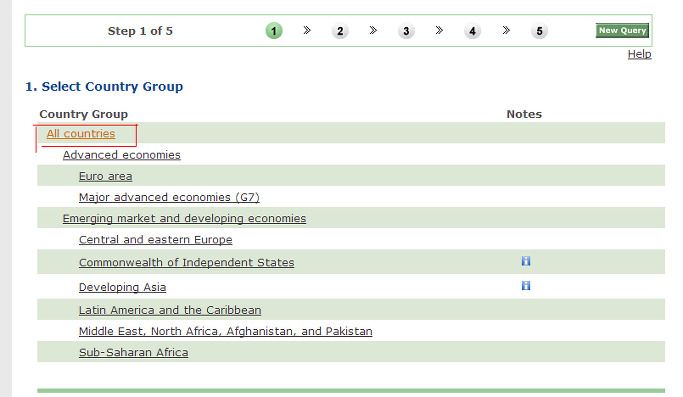Click the 'Select Country Group' heading
The image size is (683, 397).
(104, 86)
